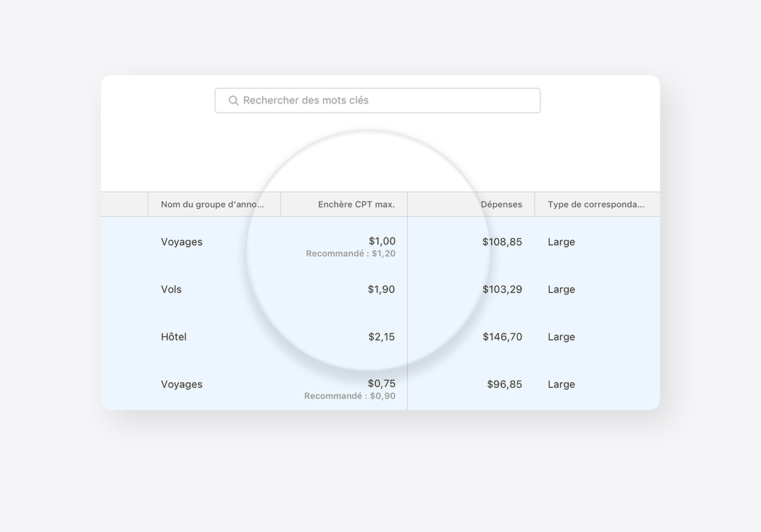Select the blank first column header cell

[x=124, y=204]
